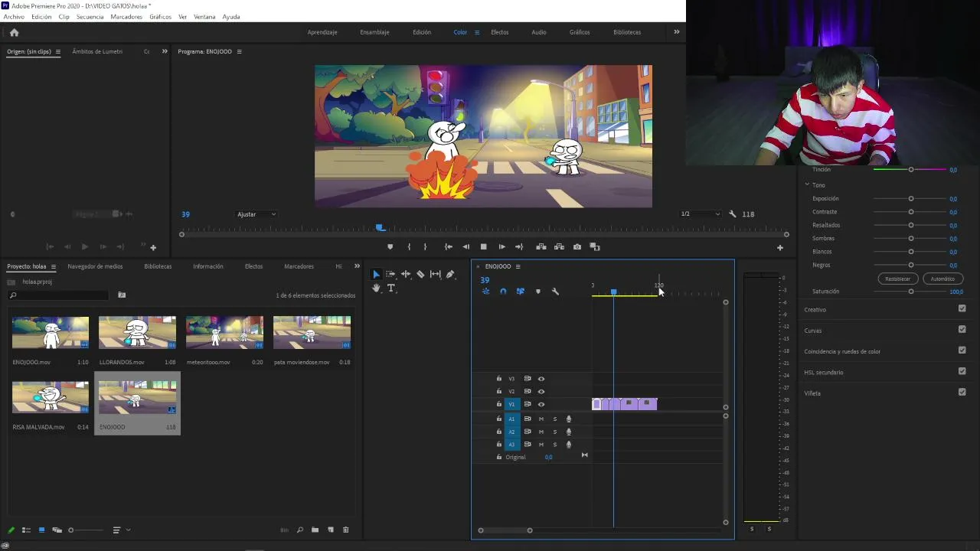Collapse the Tono section
The height and width of the screenshot is (551, 980).
pyautogui.click(x=807, y=184)
